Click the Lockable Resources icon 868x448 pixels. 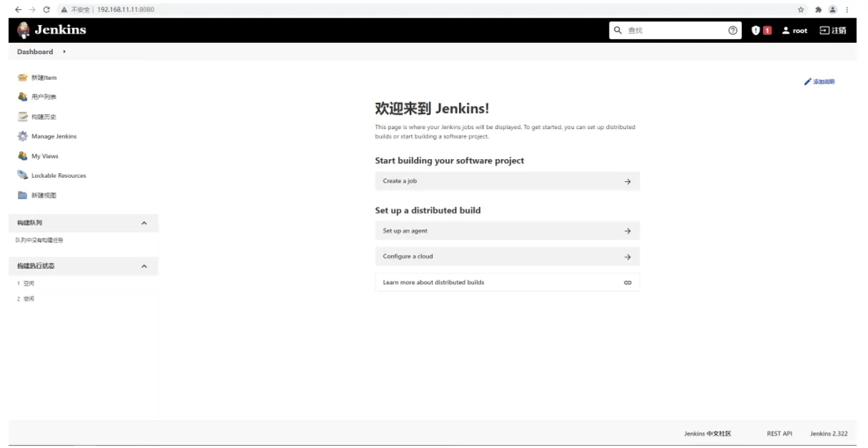tap(22, 175)
